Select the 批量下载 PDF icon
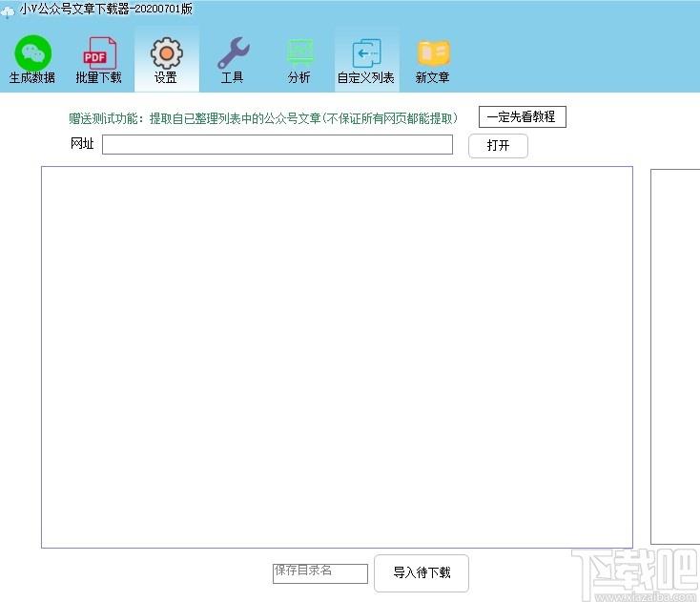 pyautogui.click(x=99, y=53)
